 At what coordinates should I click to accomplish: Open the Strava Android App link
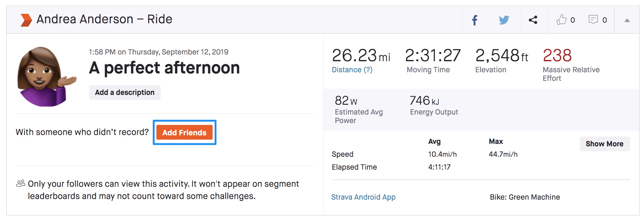[x=363, y=197]
